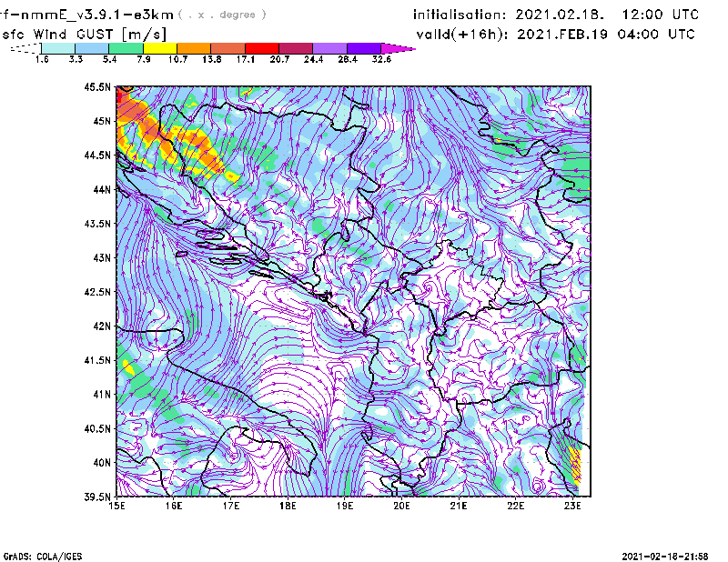The height and width of the screenshot is (562, 728).
Task: Click the legend value 20.7
Action: point(279,59)
